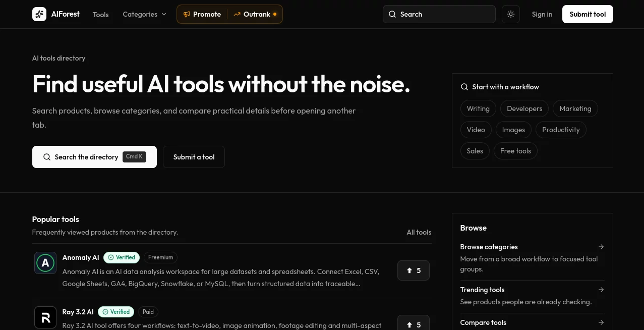Click the Ray 3.2 AI logo thumbnail

(x=45, y=317)
